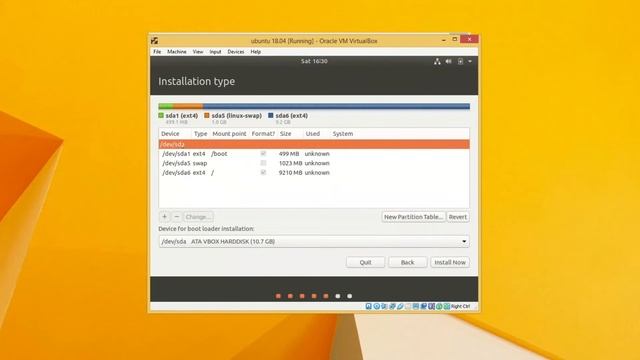Click the Revert button
This screenshot has width=640, height=360.
(x=458, y=217)
